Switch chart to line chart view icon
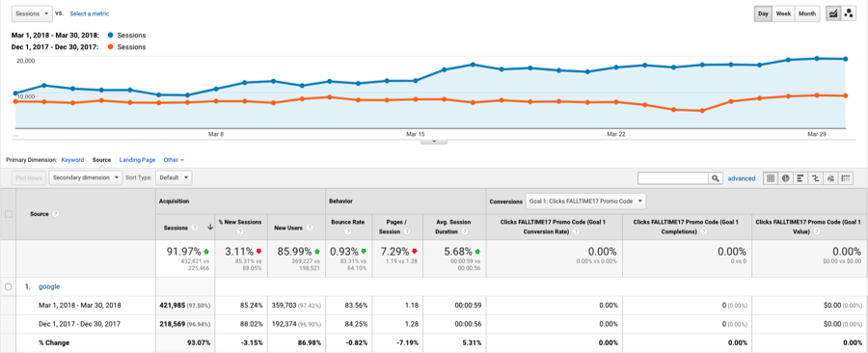The height and width of the screenshot is (353, 868). click(832, 14)
